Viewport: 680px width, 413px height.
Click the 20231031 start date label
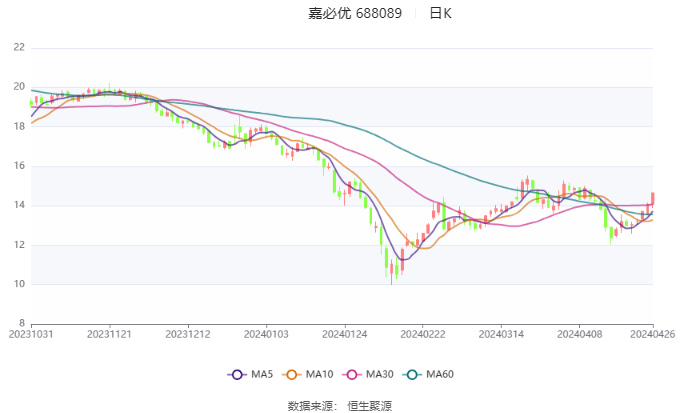tap(32, 333)
